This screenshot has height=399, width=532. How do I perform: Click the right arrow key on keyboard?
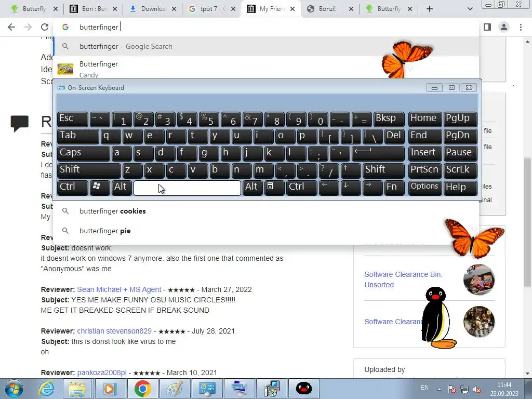tap(373, 188)
